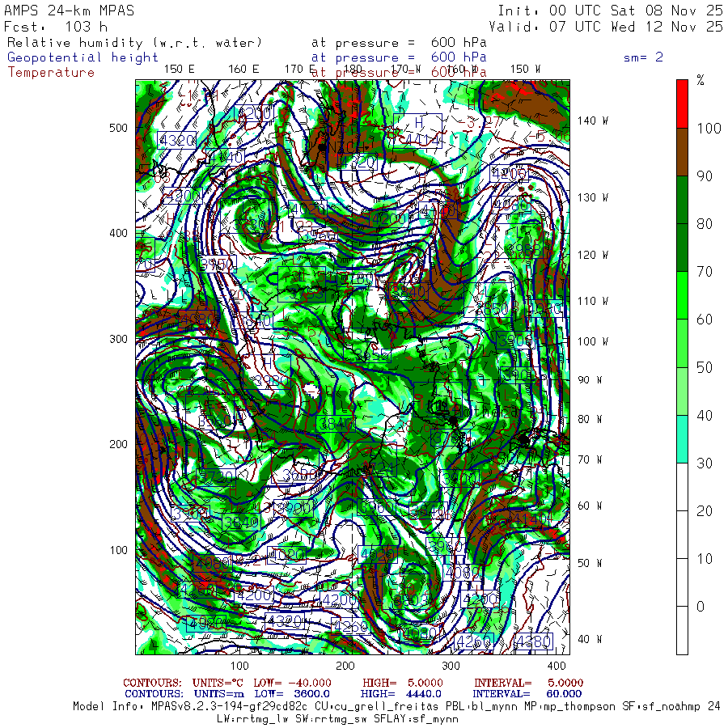Select the bright green 60–70% colorbar segment
The height and width of the screenshot is (728, 728).
click(x=682, y=295)
